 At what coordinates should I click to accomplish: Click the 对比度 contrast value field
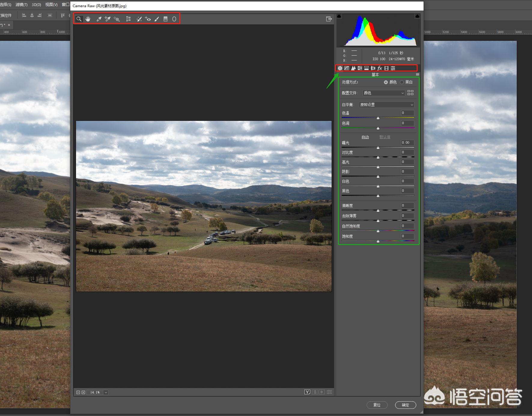[x=407, y=152]
